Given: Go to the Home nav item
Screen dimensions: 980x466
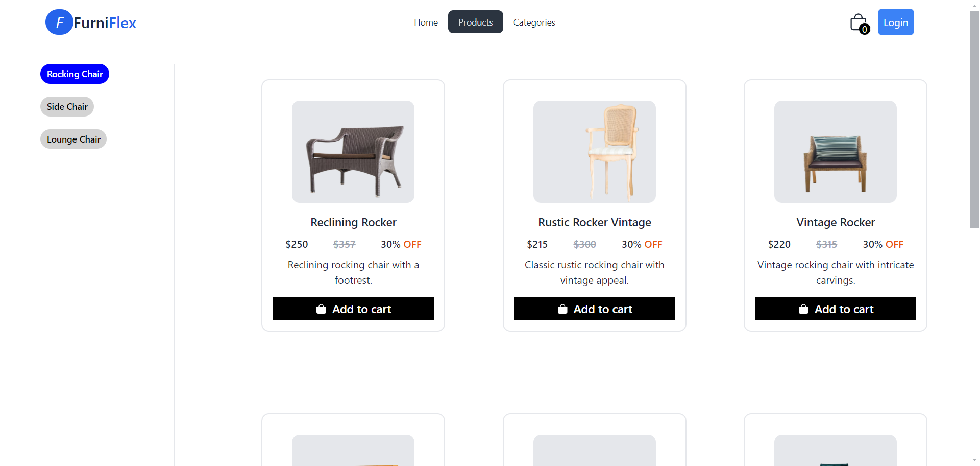Looking at the screenshot, I should tap(426, 22).
